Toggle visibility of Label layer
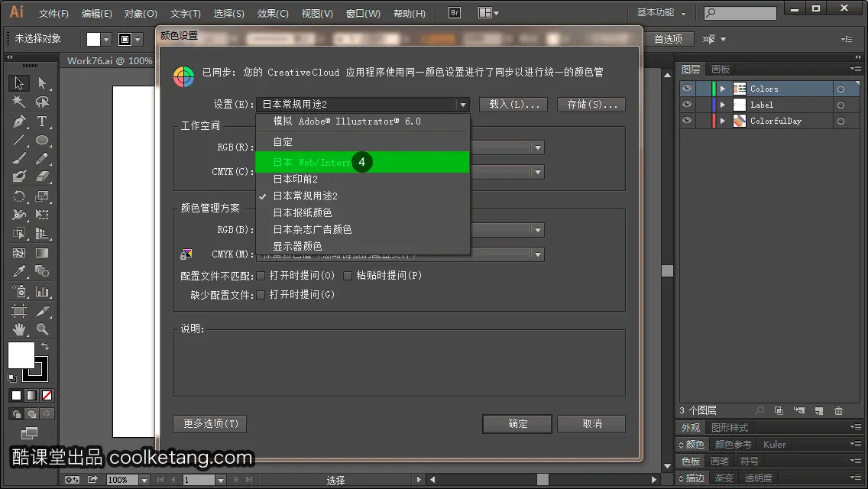 click(x=687, y=105)
